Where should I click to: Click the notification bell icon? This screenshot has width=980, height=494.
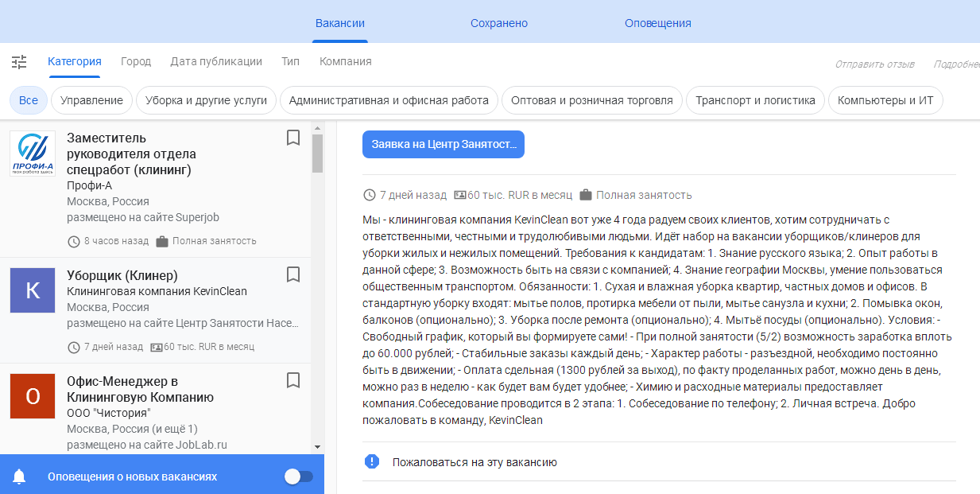coord(19,476)
